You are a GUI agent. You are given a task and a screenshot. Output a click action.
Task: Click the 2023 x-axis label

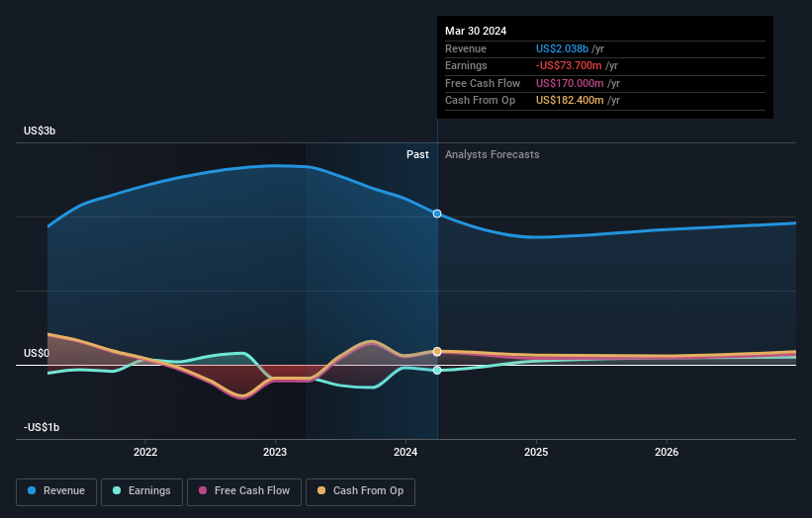coord(275,452)
